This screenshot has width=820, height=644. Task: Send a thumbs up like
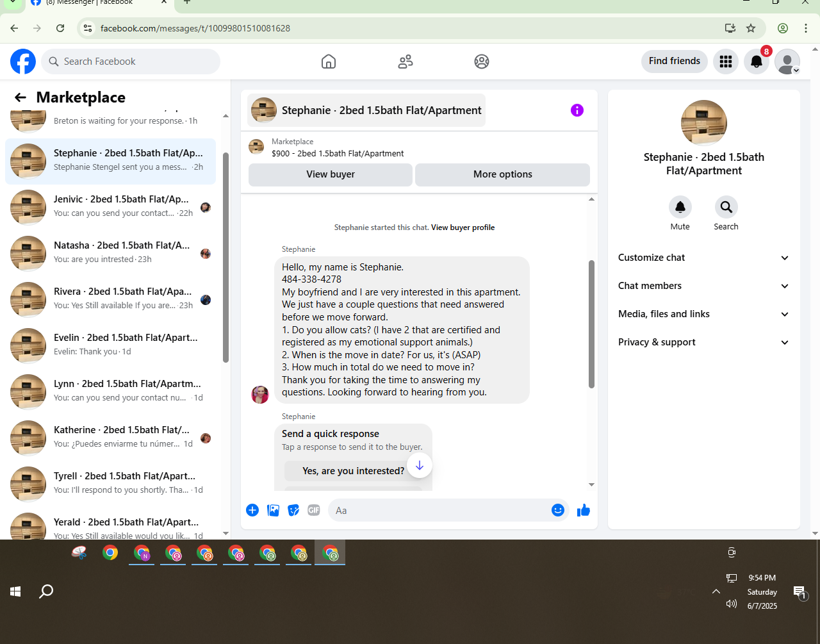tap(584, 510)
